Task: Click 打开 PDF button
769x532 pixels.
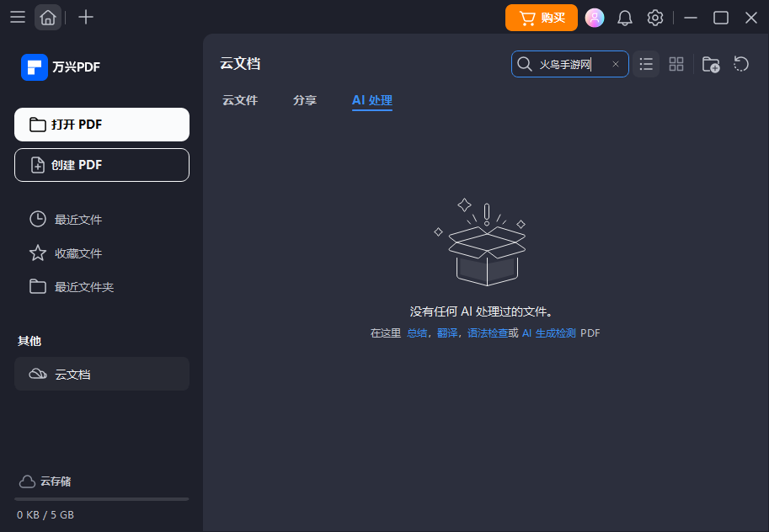Action: pos(102,125)
